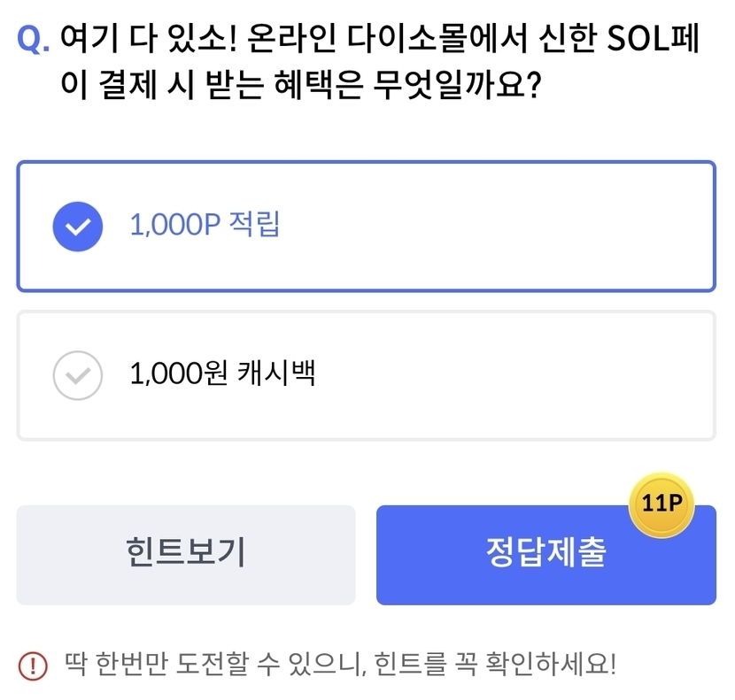Click the blue Q. question marker
Viewport: 735px width, 700px height.
pyautogui.click(x=34, y=39)
